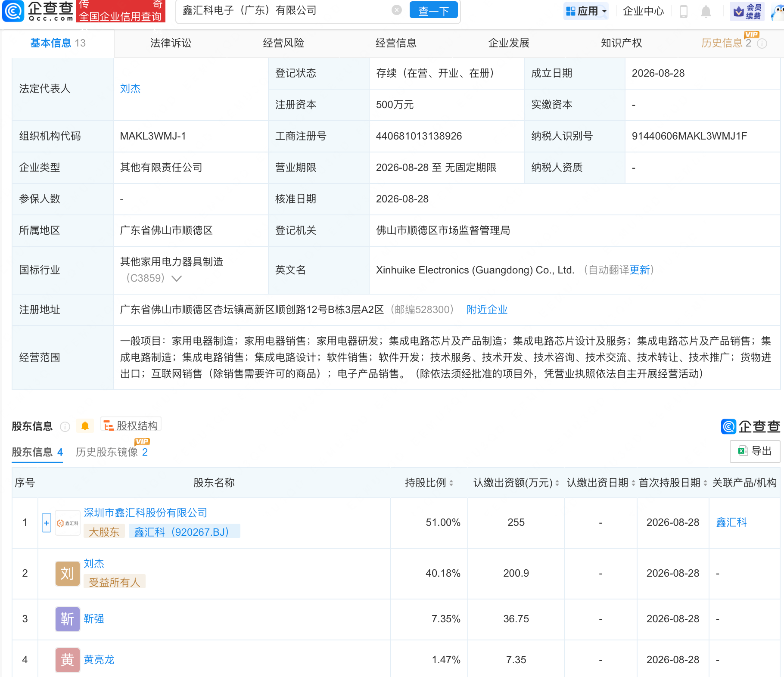Screen dimensions: 784x677
Task: Click 鑫汇科 company logo thumbnail
Action: point(68,523)
